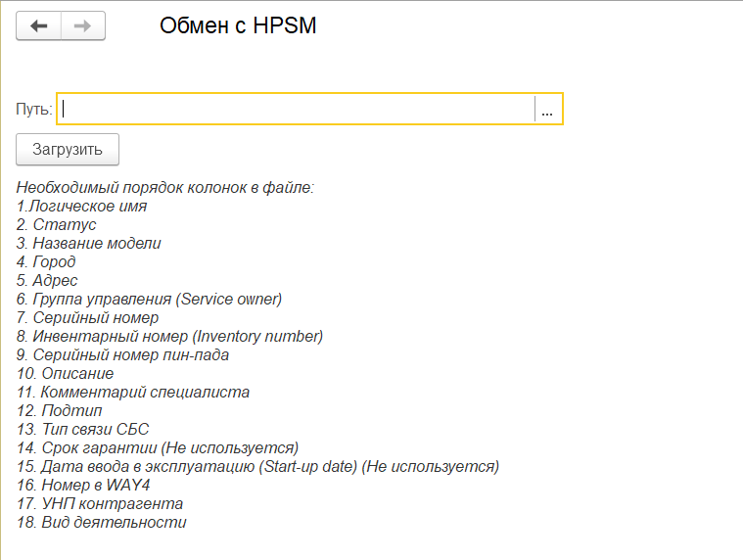Click the Название модели line

click(x=89, y=243)
